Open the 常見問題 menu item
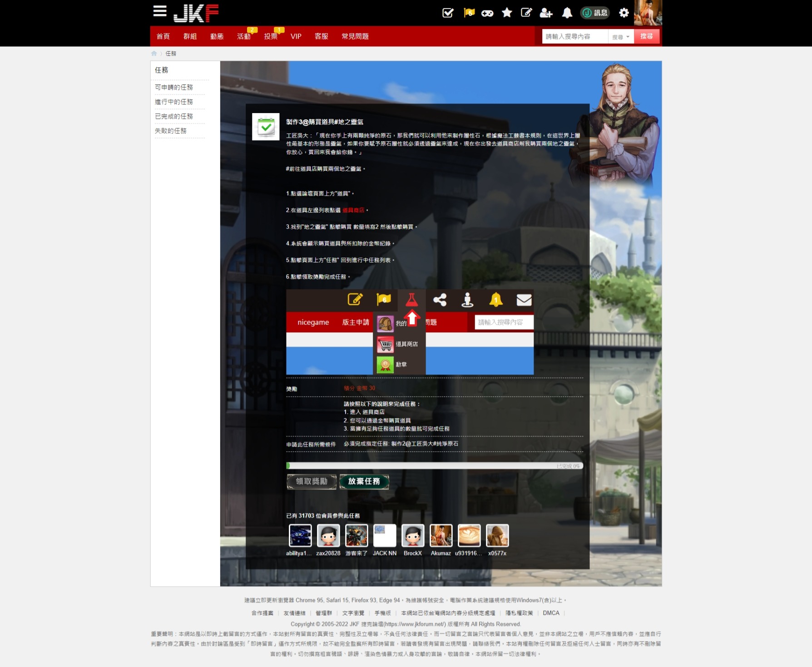 point(355,36)
